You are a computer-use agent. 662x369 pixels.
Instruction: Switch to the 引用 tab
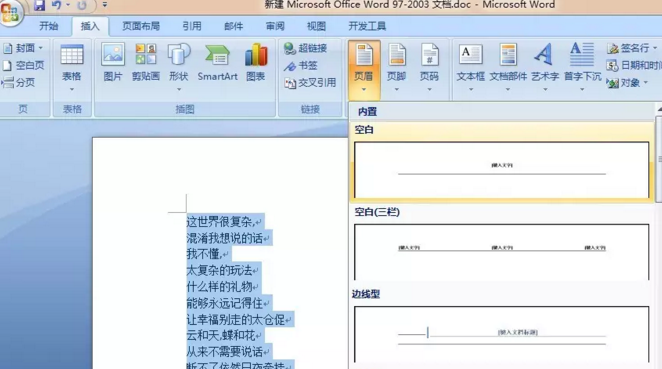192,26
